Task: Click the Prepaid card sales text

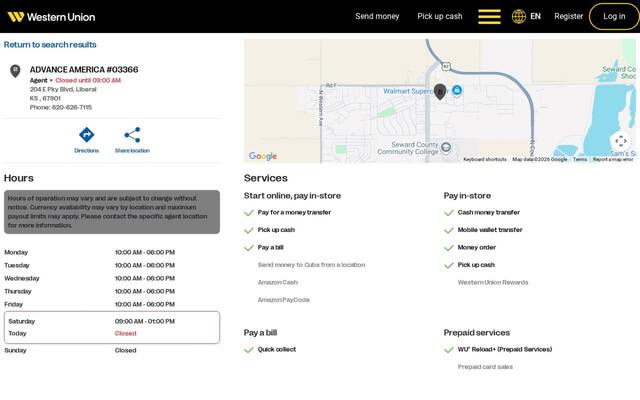Action: [x=485, y=367]
